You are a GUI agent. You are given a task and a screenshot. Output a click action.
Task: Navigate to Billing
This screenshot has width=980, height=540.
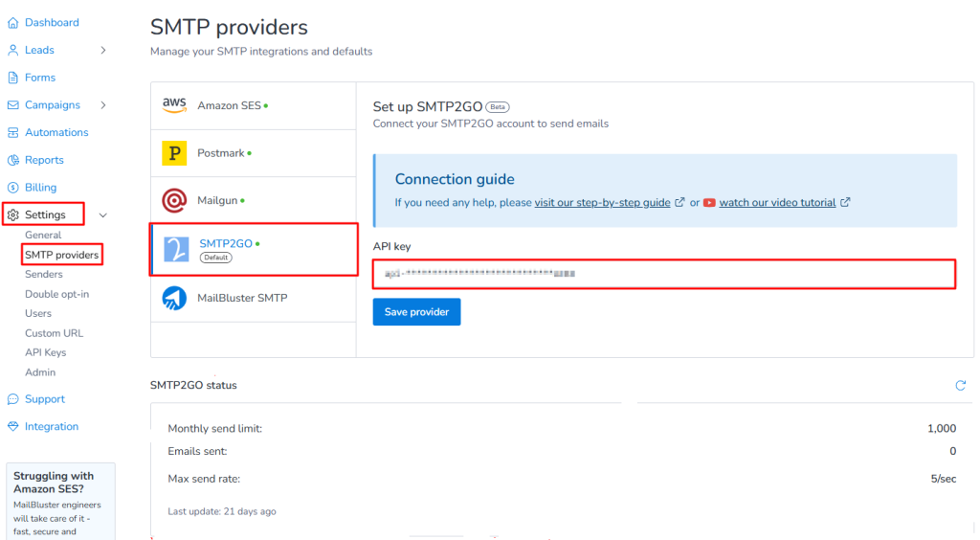click(40, 188)
